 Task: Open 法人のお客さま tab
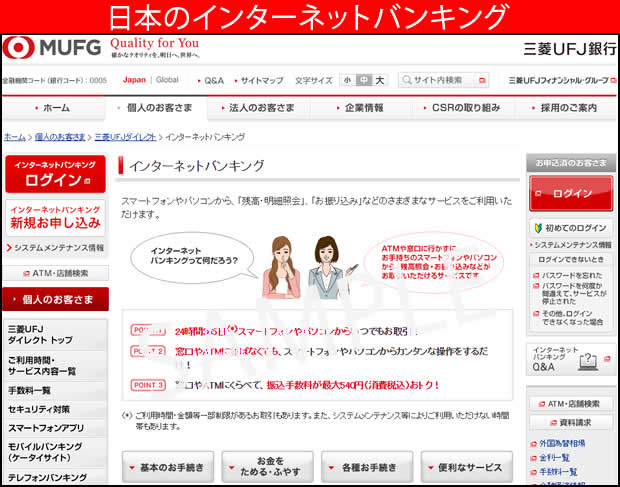coord(259,108)
